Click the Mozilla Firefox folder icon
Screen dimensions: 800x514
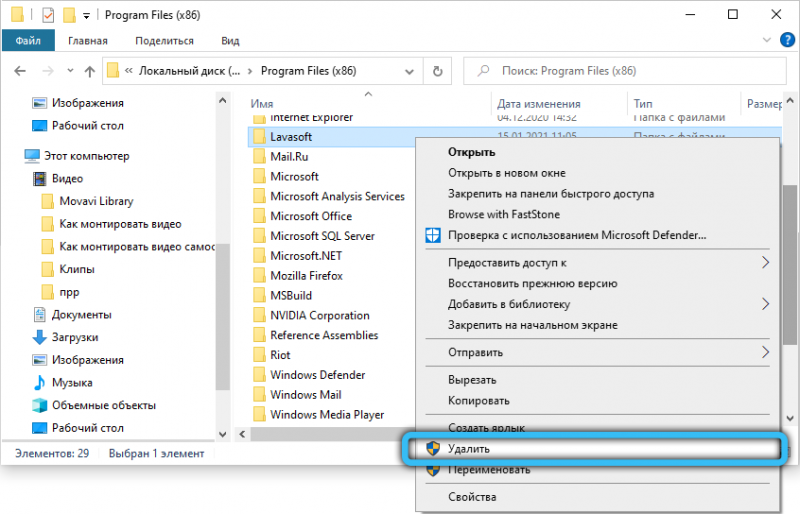259,276
